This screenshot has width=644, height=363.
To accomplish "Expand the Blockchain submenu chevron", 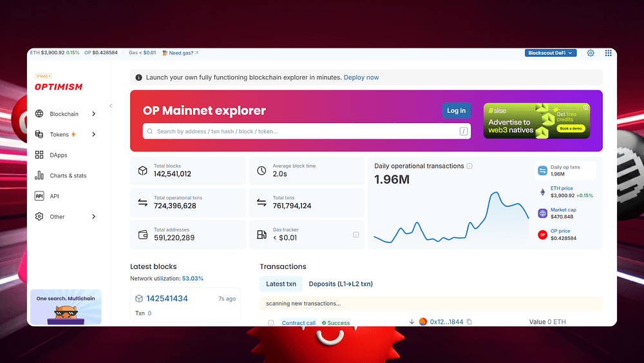I will tap(93, 114).
